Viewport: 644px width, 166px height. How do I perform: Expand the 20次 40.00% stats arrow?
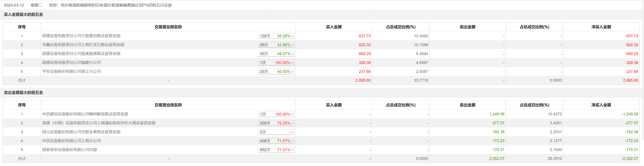pos(292,72)
